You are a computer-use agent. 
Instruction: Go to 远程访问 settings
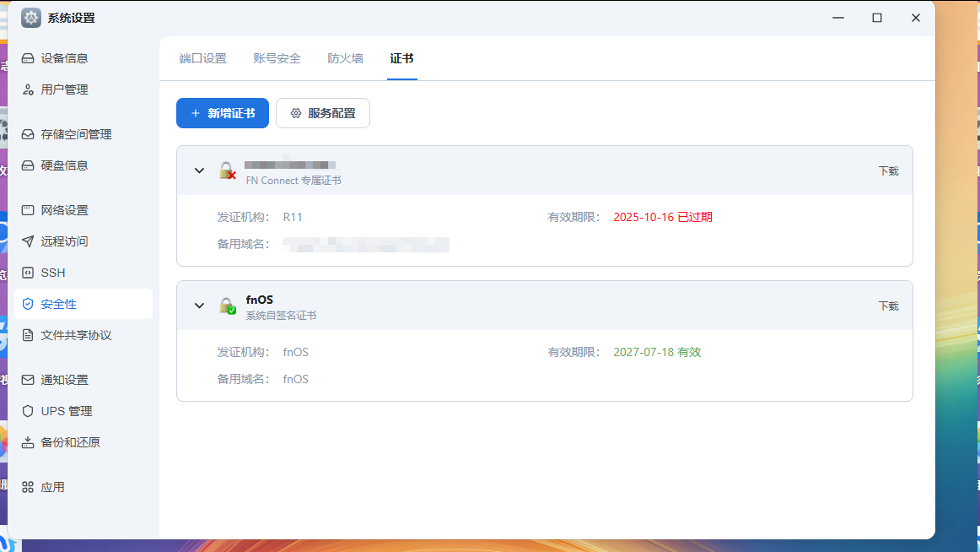point(64,241)
